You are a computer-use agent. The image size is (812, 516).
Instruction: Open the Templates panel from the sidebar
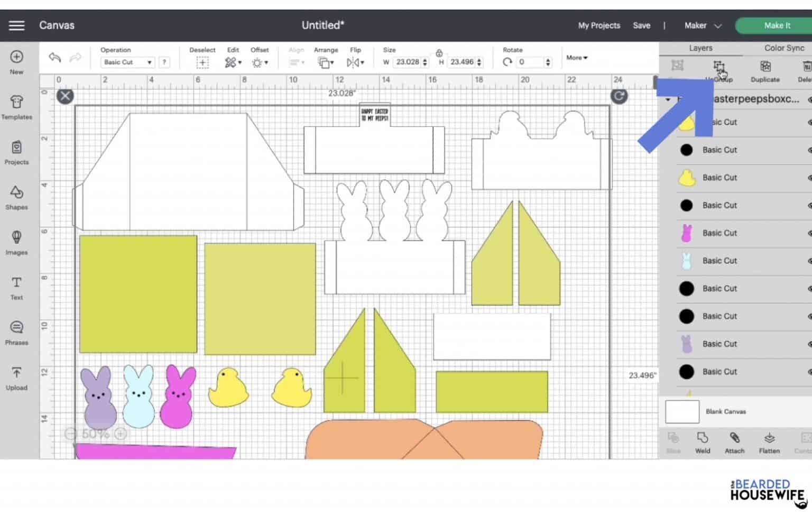tap(16, 107)
